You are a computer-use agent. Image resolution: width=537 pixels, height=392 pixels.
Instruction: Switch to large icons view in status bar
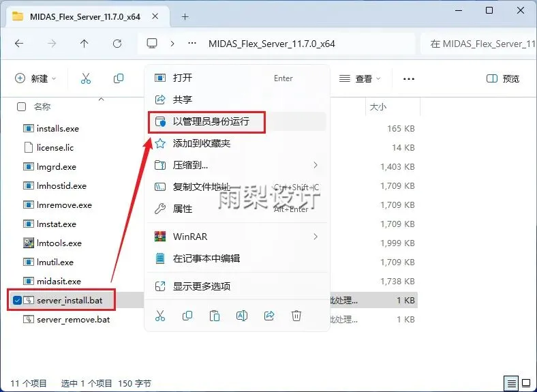pyautogui.click(x=526, y=383)
